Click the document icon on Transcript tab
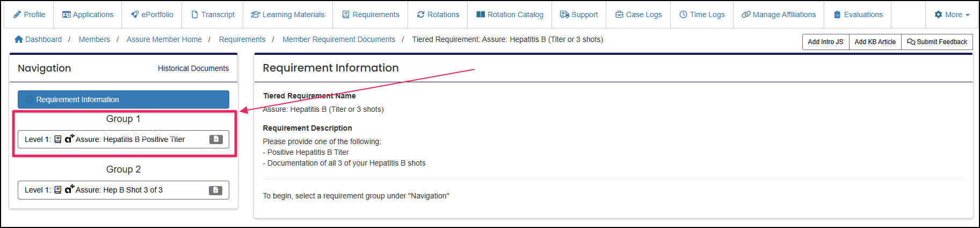980x228 pixels. [195, 15]
